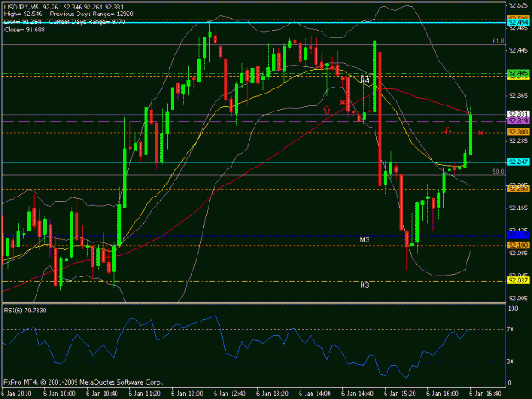Click the Close= 91.688 readout
The width and height of the screenshot is (532, 399).
(25, 30)
